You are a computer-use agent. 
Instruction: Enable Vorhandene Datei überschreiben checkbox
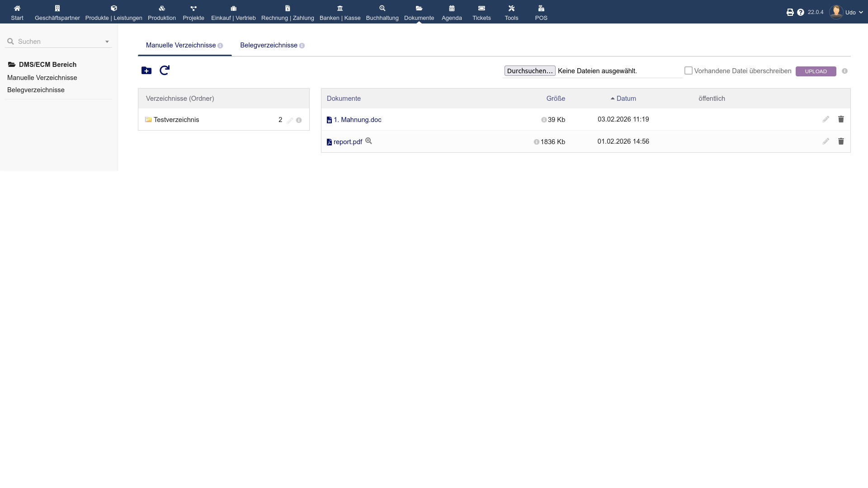pos(688,70)
